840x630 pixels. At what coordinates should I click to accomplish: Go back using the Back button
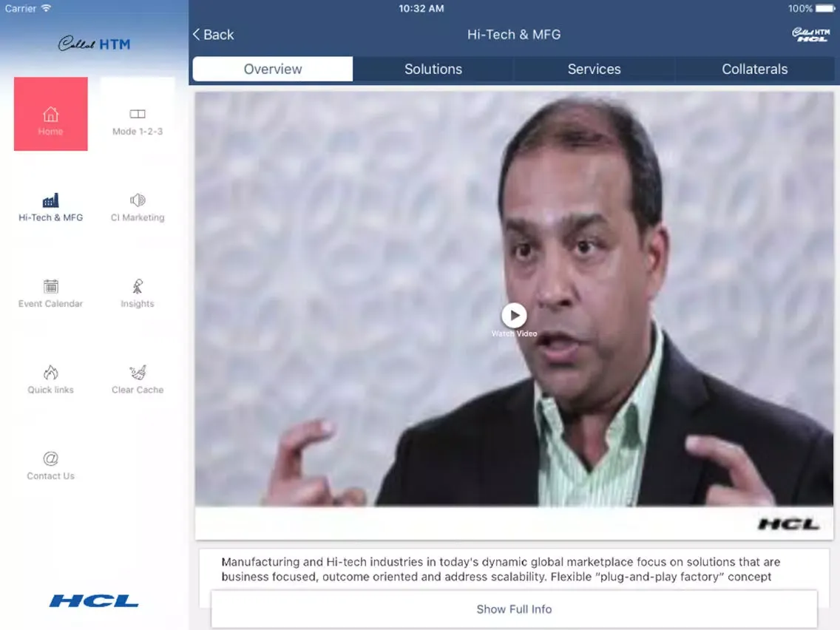(213, 35)
